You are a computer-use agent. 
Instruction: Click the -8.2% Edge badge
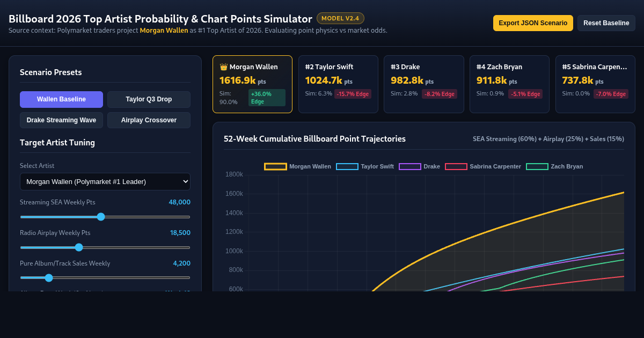point(440,94)
